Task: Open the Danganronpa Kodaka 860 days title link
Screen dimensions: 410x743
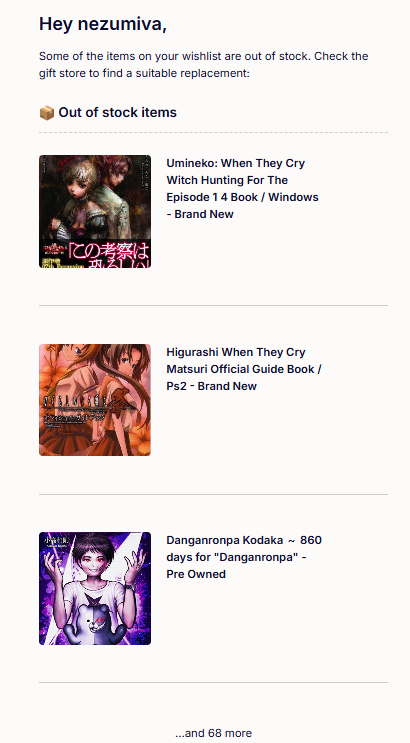Action: pos(244,557)
